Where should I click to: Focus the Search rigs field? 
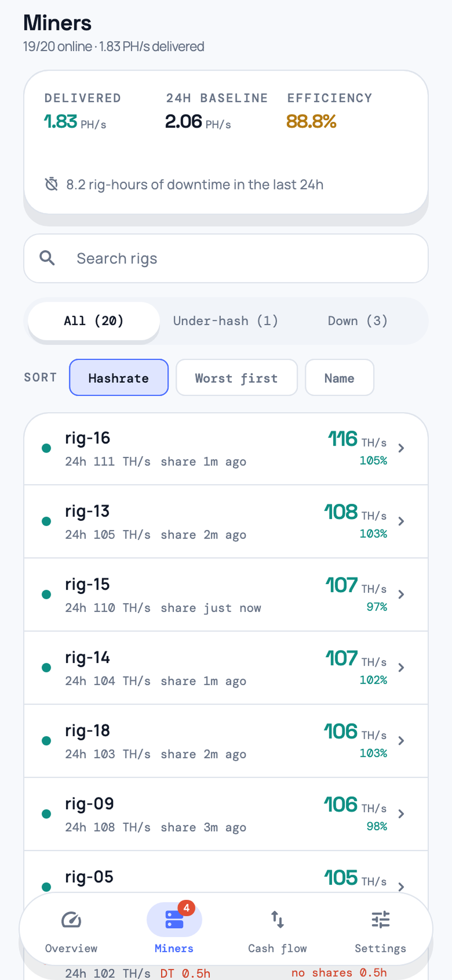point(226,258)
